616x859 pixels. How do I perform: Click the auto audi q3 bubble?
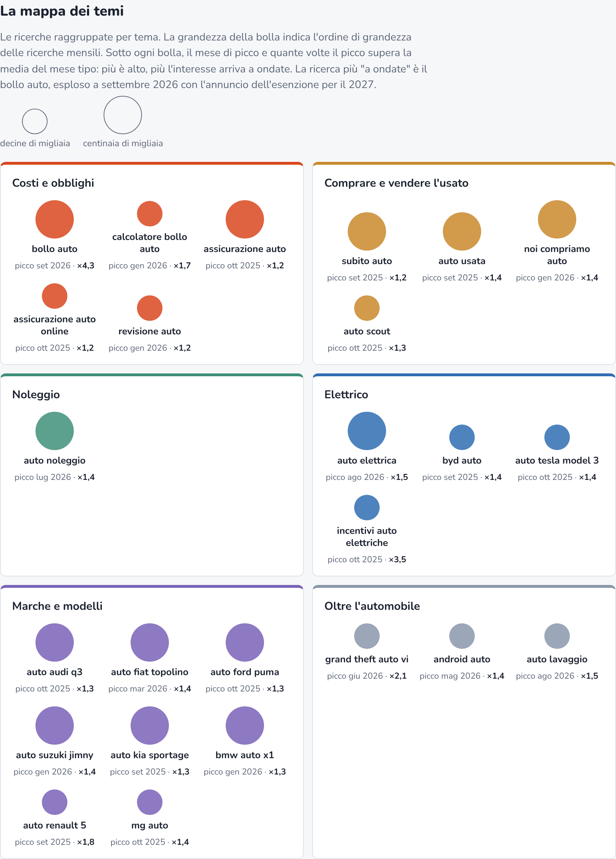[55, 642]
